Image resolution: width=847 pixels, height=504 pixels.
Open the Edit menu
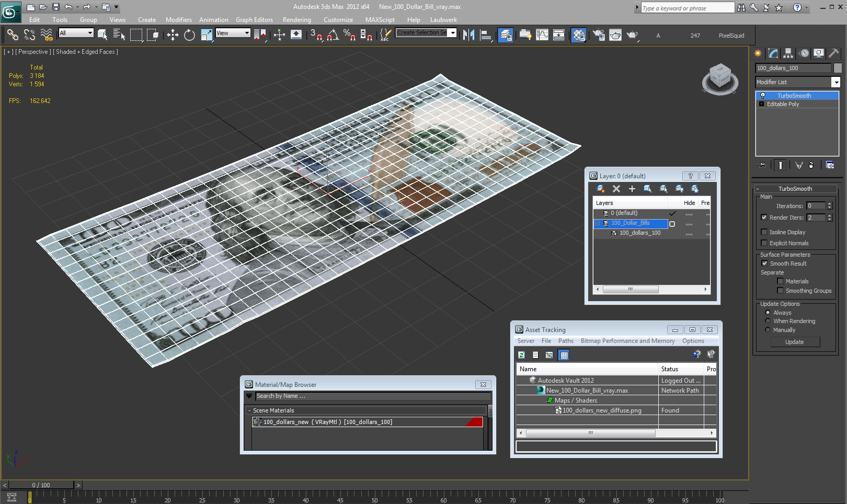pos(35,20)
